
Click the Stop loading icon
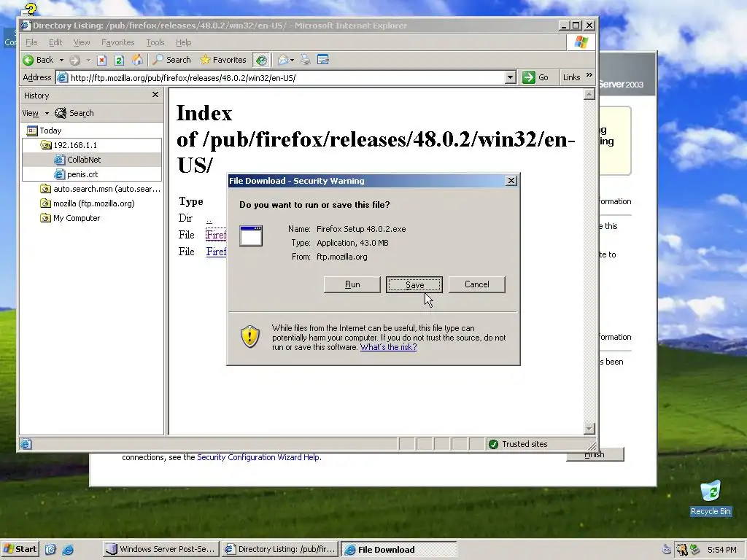click(x=101, y=60)
